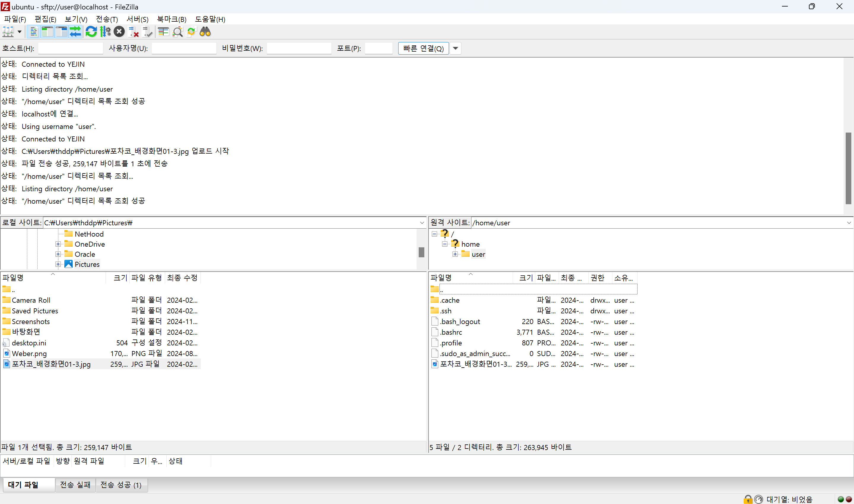Toggle transfer queue display
The image size is (854, 504).
[75, 32]
